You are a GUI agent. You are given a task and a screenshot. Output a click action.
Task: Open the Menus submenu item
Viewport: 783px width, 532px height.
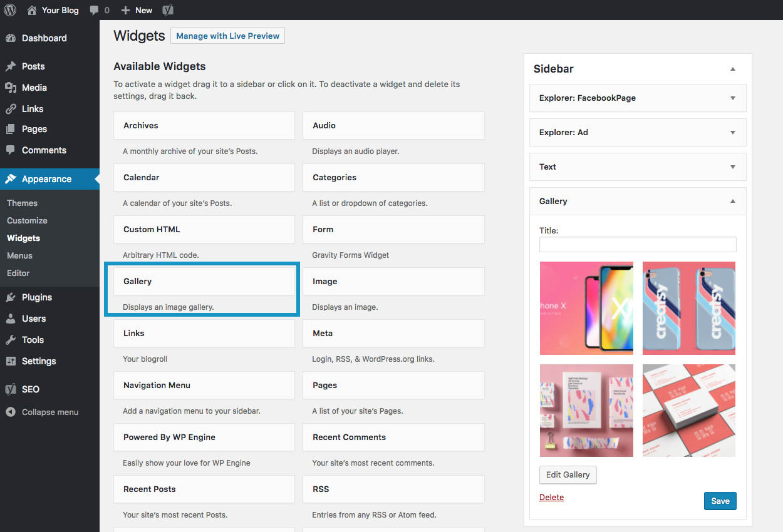[x=19, y=255]
